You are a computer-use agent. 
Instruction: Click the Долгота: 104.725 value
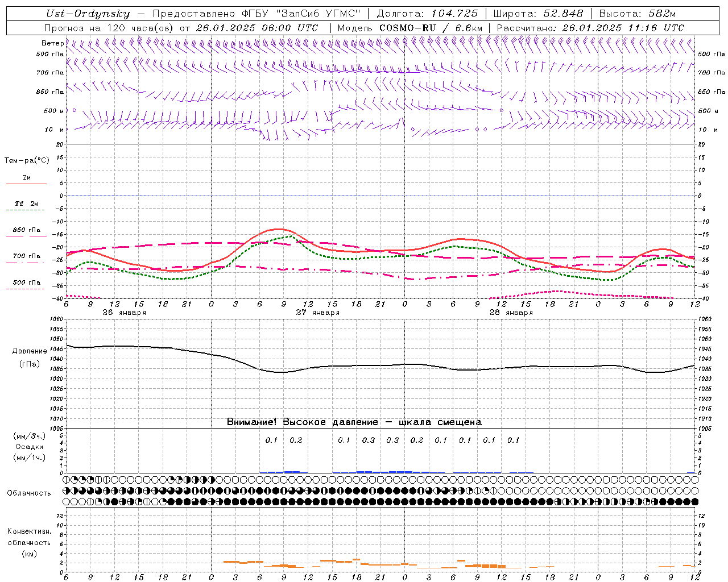tap(427, 14)
